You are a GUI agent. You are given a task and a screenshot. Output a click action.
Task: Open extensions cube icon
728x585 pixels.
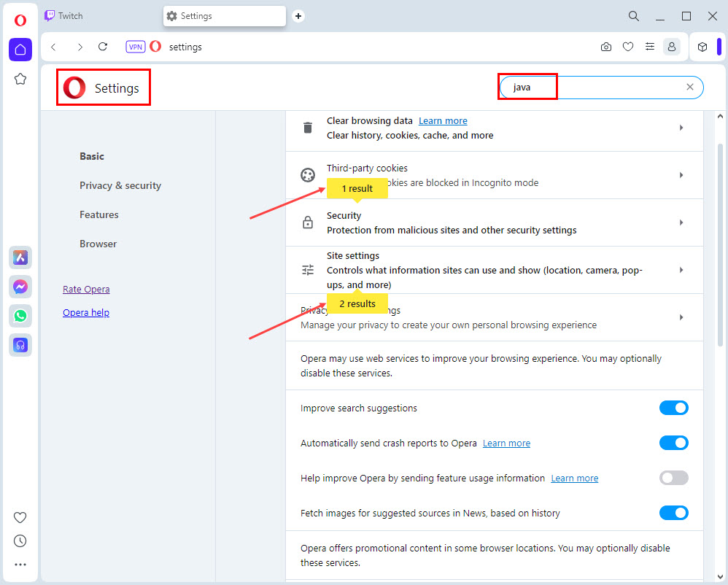[x=702, y=47]
